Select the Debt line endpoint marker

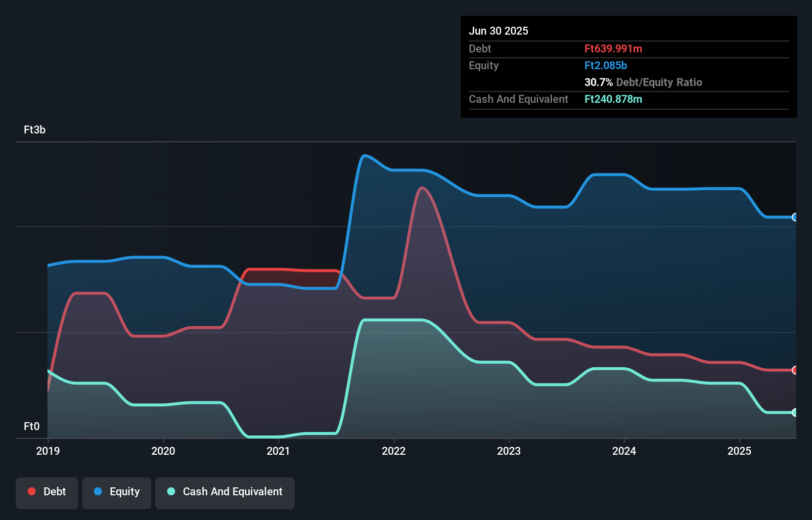coord(795,369)
